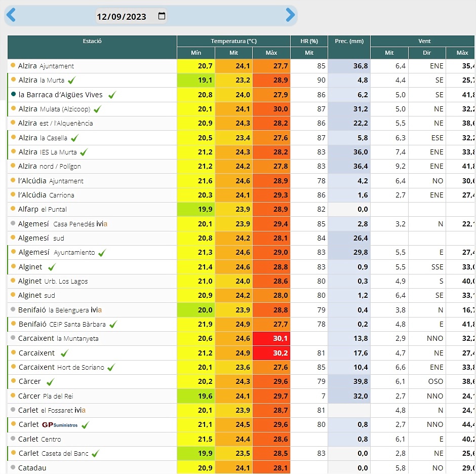Image resolution: width=476 pixels, height=474 pixels.
Task: Sort by temperature Mit column header
Action: 233,53
